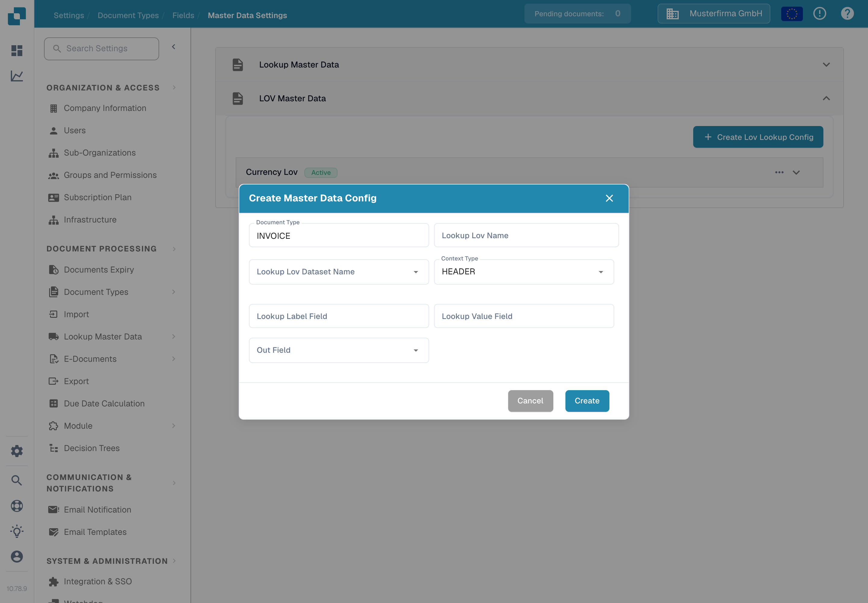
Task: Open the dashboard icon in left rail
Action: [17, 50]
